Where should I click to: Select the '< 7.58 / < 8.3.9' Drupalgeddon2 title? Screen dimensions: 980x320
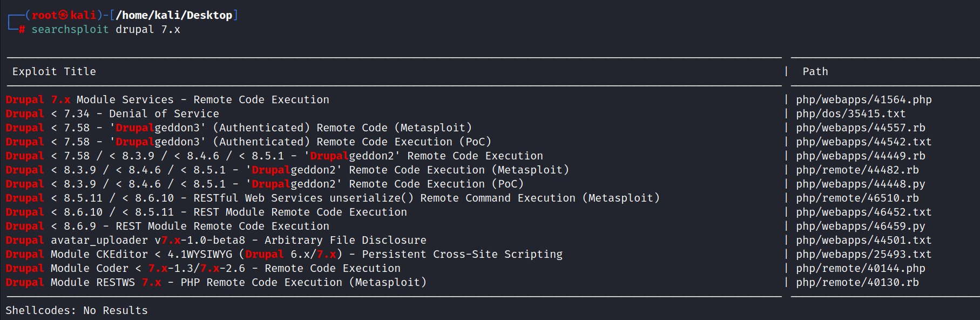274,156
